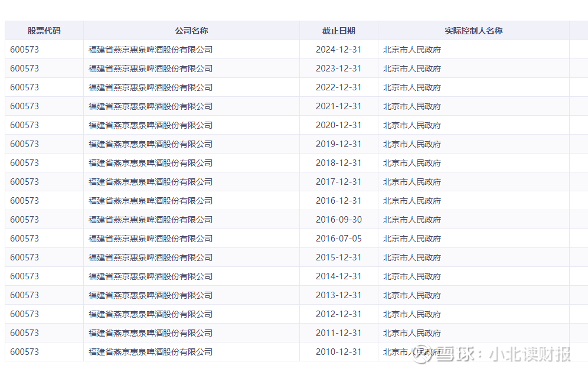Select the date cell 2022-12-31
Screen dimensions: 588x372
pyautogui.click(x=339, y=87)
